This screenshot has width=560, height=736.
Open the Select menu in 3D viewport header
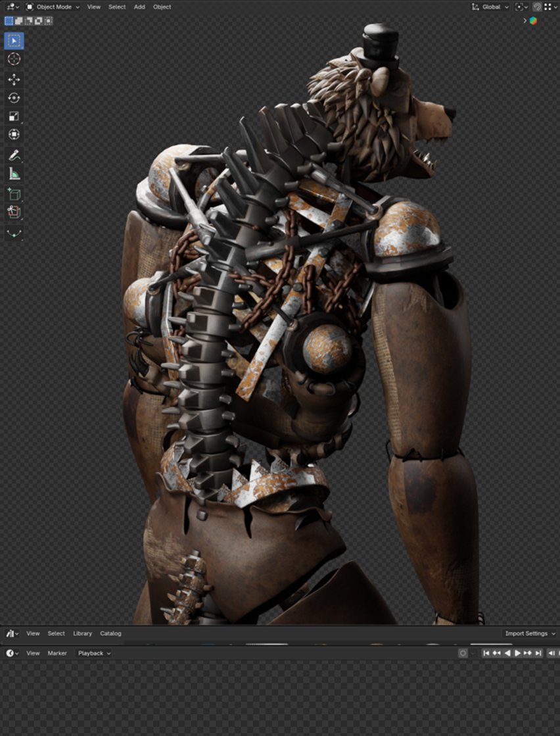[x=117, y=7]
